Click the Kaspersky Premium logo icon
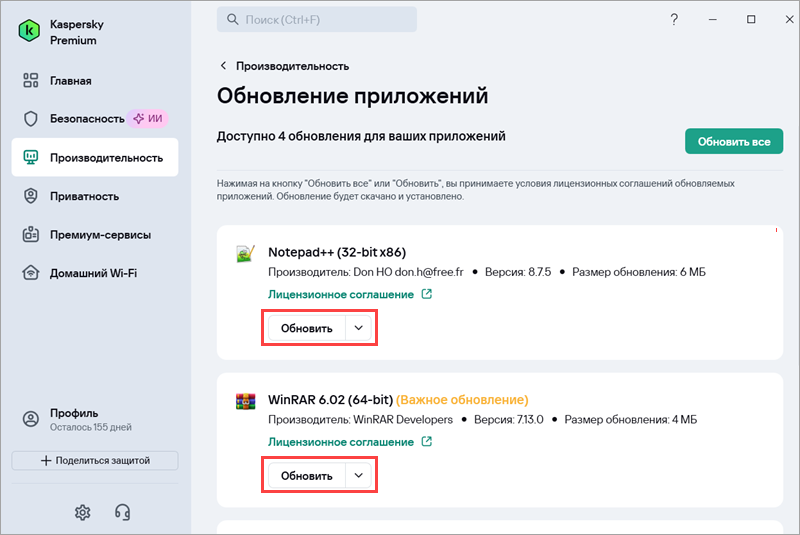 [x=29, y=31]
